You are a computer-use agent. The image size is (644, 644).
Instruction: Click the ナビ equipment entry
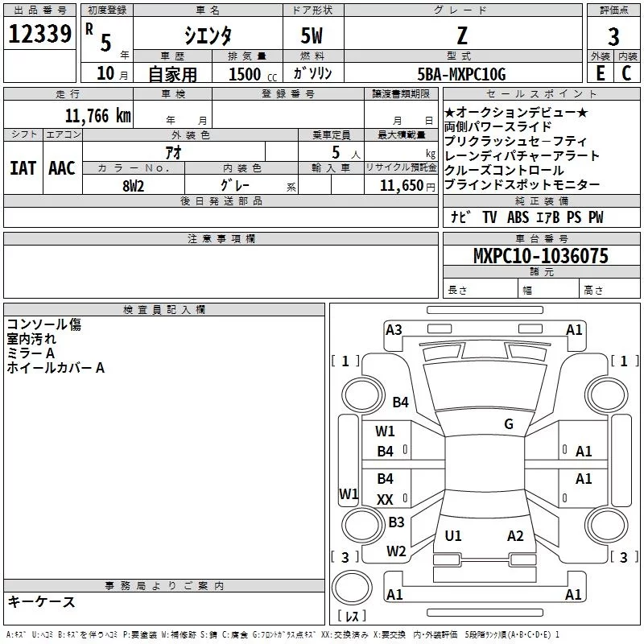tap(460, 217)
